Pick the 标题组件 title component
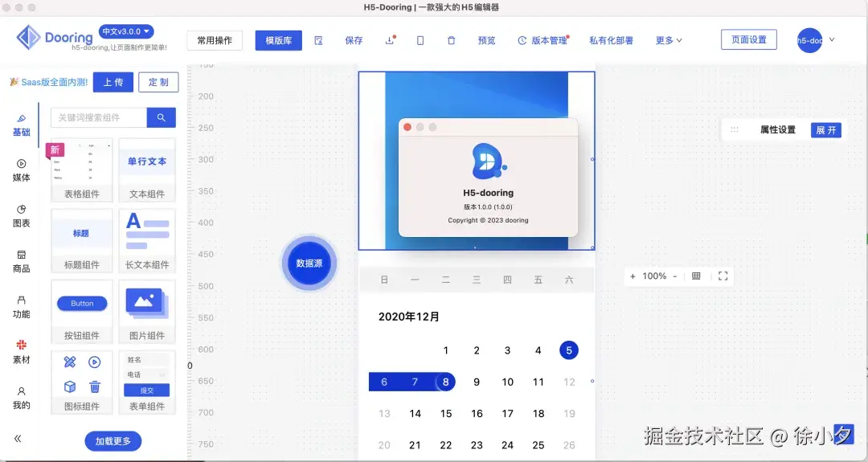 (x=82, y=241)
